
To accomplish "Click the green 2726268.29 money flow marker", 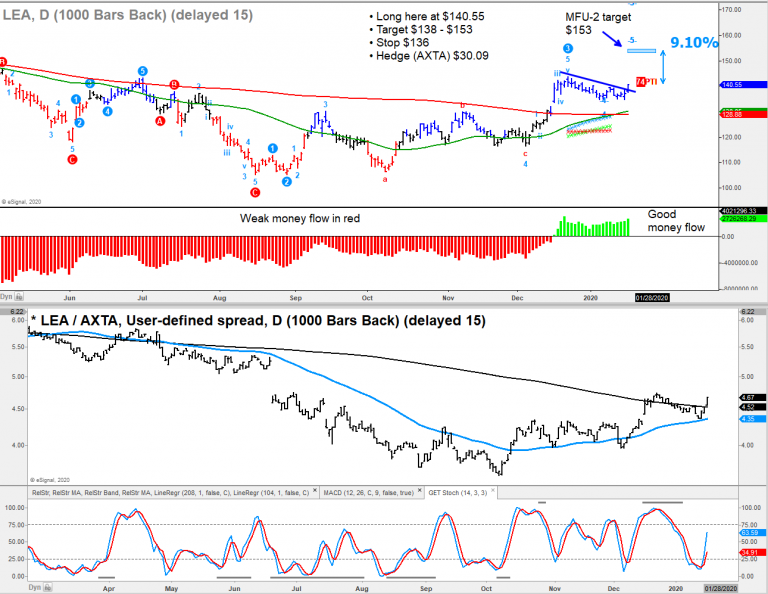I will pyautogui.click(x=744, y=218).
